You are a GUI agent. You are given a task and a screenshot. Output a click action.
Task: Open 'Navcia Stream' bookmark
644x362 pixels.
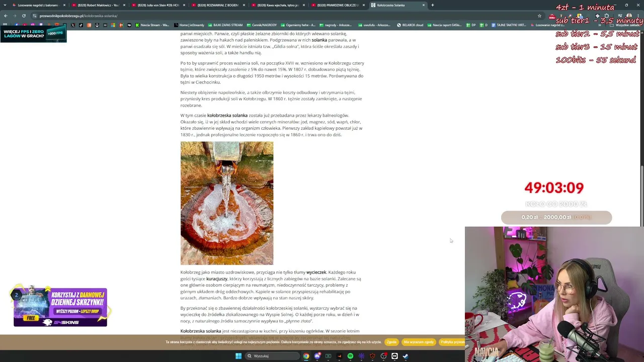pos(152,25)
